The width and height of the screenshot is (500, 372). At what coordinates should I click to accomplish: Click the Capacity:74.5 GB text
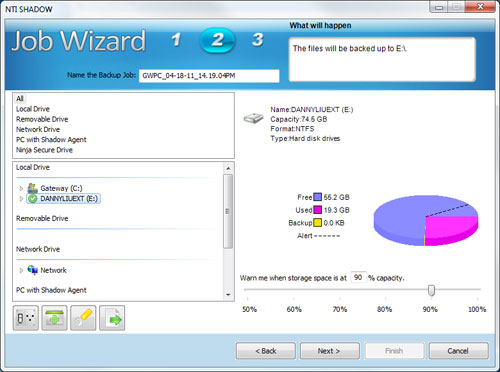pyautogui.click(x=299, y=119)
